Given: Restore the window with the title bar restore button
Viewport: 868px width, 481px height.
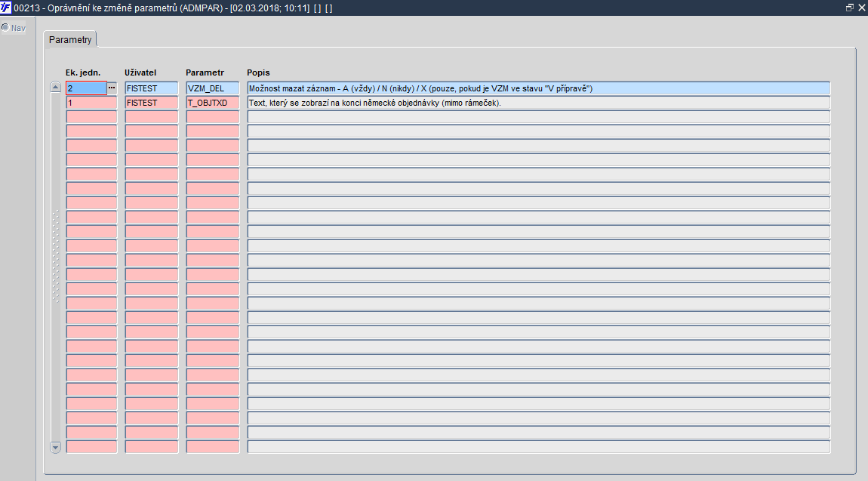Looking at the screenshot, I should click(850, 8).
